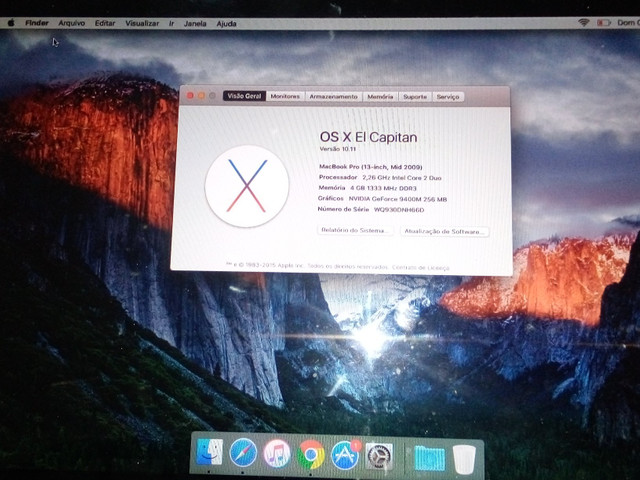The height and width of the screenshot is (480, 640).
Task: Open the Editar menu
Action: [105, 23]
